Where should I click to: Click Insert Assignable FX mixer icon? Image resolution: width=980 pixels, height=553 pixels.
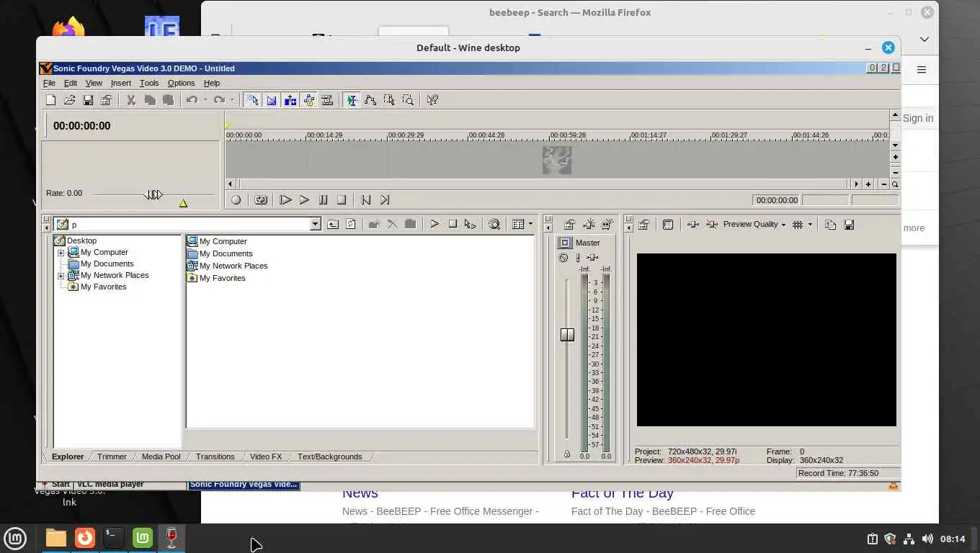tap(589, 224)
